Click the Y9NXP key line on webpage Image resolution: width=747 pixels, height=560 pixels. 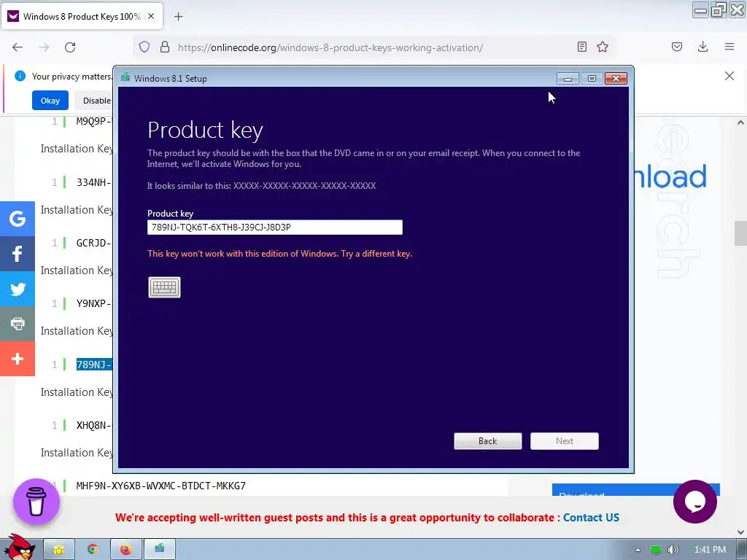pyautogui.click(x=94, y=303)
